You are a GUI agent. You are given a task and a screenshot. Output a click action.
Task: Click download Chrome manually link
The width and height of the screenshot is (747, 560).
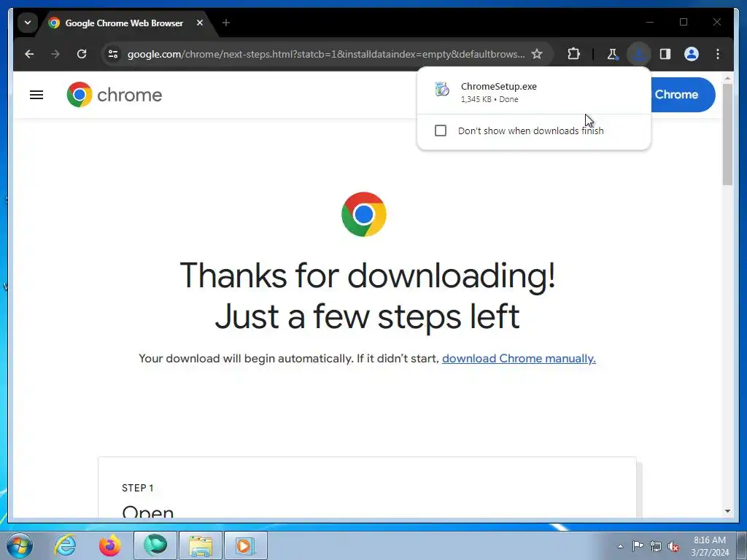(x=519, y=359)
